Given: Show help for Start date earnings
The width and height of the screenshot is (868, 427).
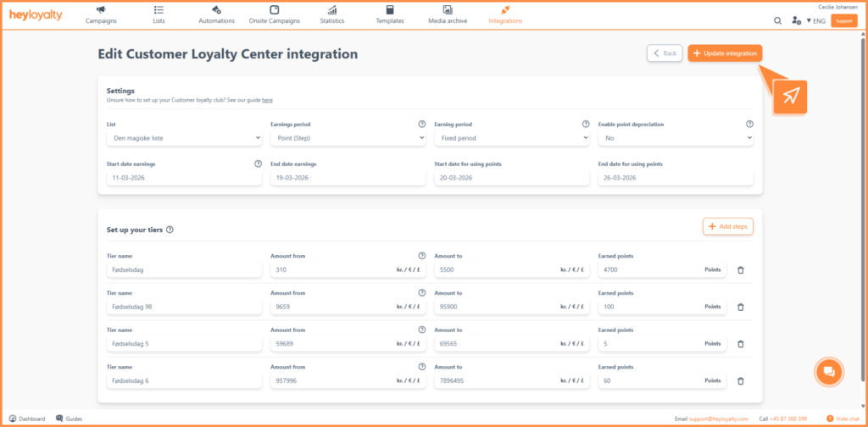Looking at the screenshot, I should (258, 164).
